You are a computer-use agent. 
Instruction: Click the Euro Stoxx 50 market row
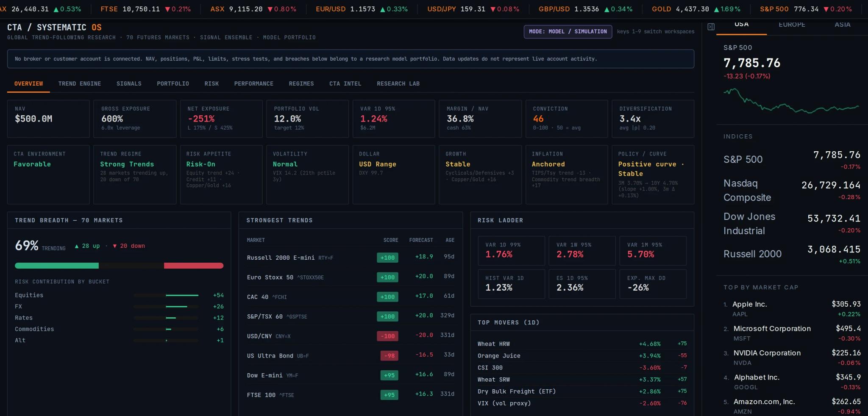[351, 277]
